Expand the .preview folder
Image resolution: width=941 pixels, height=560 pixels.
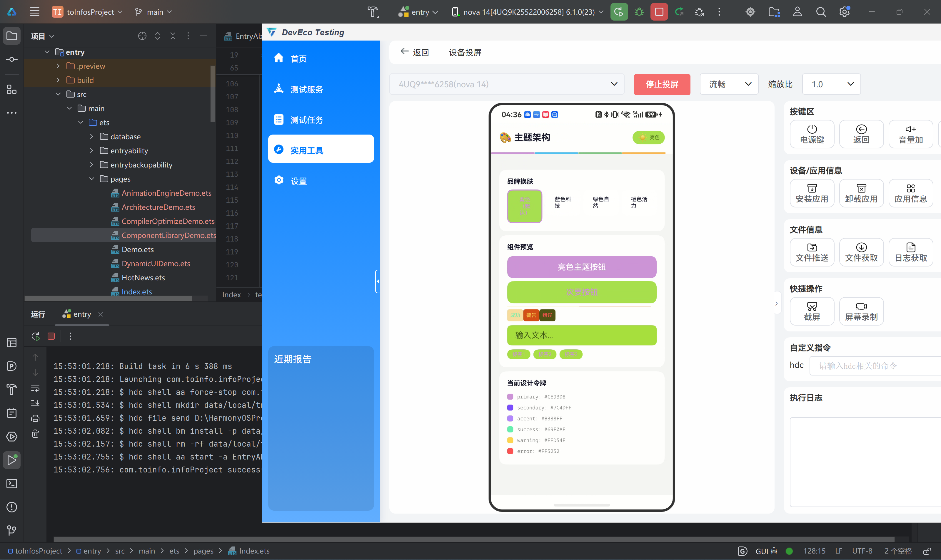tap(58, 66)
